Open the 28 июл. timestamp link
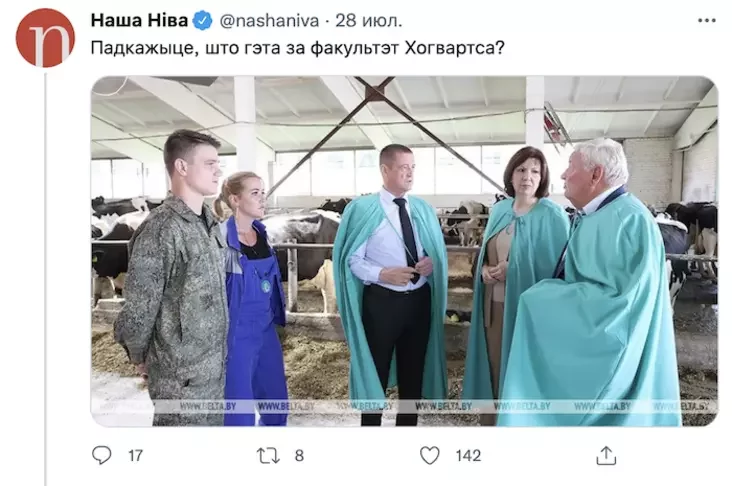 tap(368, 21)
